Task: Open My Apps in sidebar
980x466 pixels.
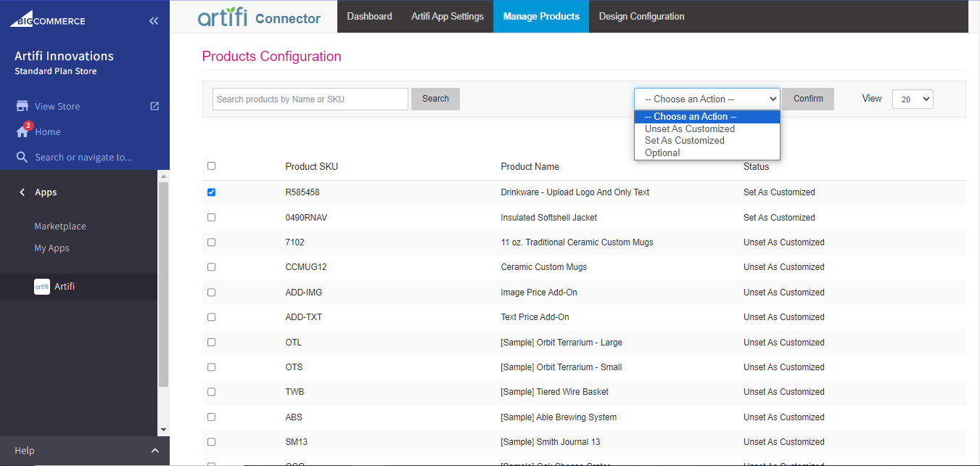Action: [x=52, y=248]
